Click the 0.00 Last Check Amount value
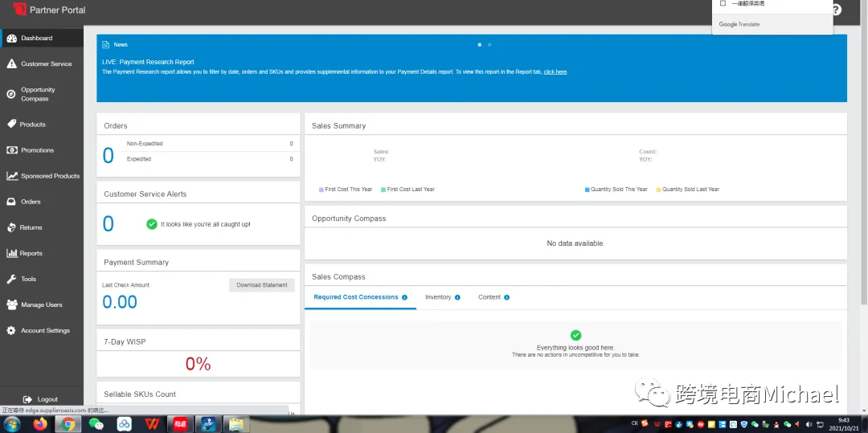 coord(120,302)
